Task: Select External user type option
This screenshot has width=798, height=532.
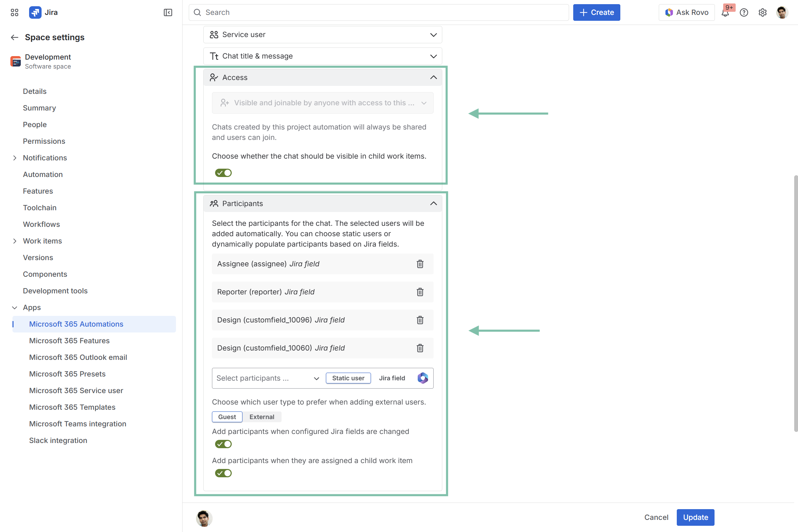Action: click(x=261, y=417)
